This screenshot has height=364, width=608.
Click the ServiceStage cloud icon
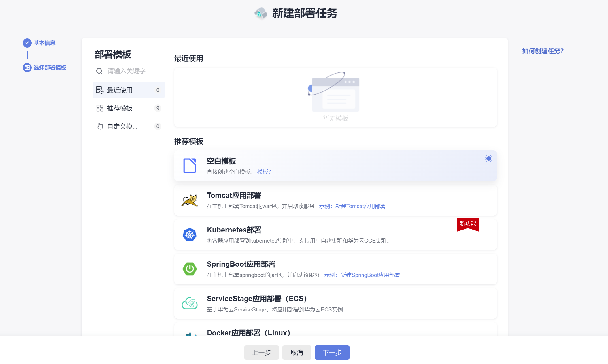click(x=190, y=303)
